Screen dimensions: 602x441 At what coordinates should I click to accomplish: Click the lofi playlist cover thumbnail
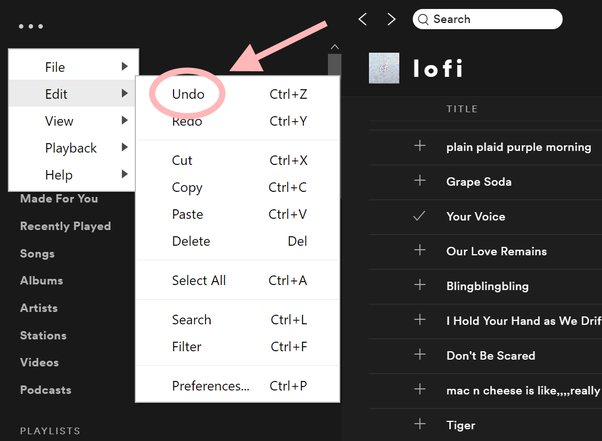pyautogui.click(x=384, y=68)
